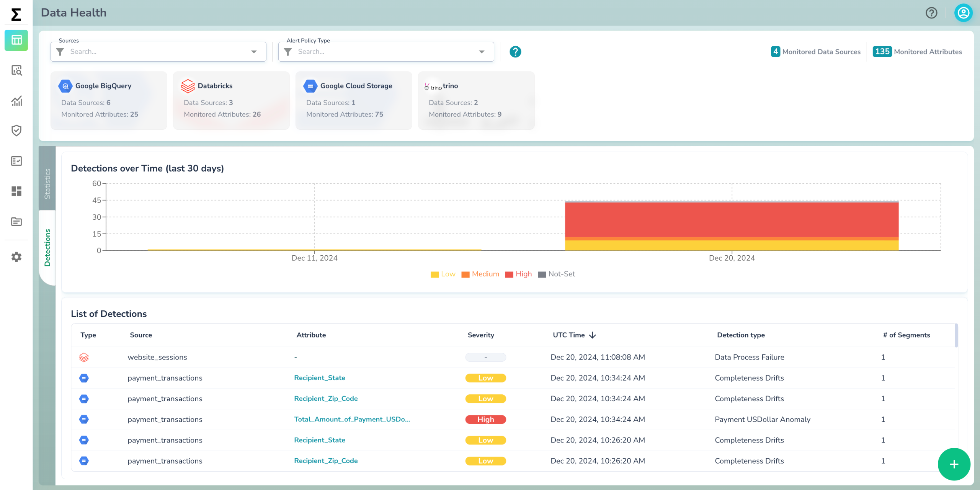The width and height of the screenshot is (980, 490).
Task: Open the checklist sidebar icon
Action: pyautogui.click(x=16, y=161)
